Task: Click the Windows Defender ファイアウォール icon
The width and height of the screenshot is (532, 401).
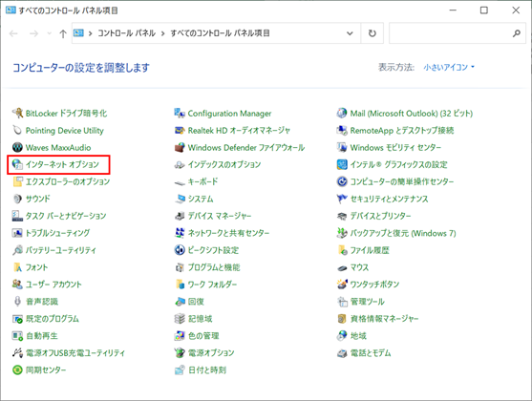Action: point(180,147)
